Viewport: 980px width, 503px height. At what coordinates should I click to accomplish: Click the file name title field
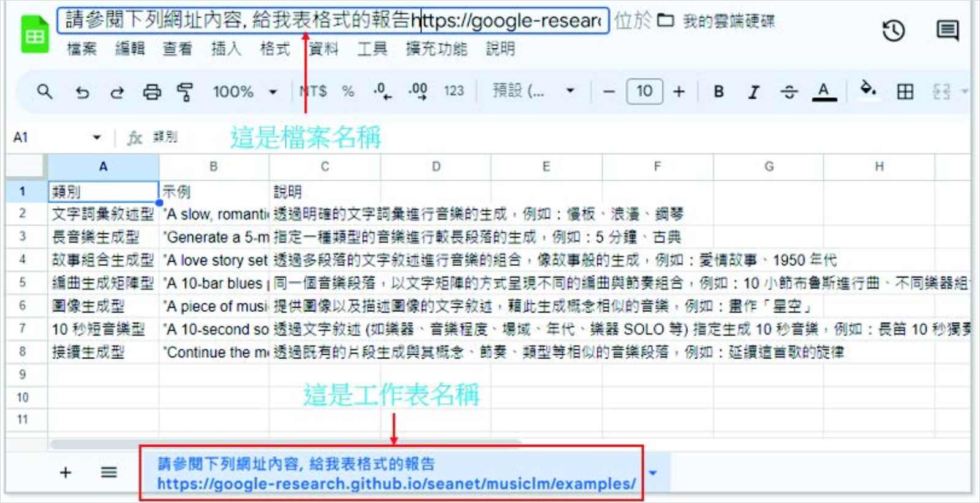coord(333,20)
